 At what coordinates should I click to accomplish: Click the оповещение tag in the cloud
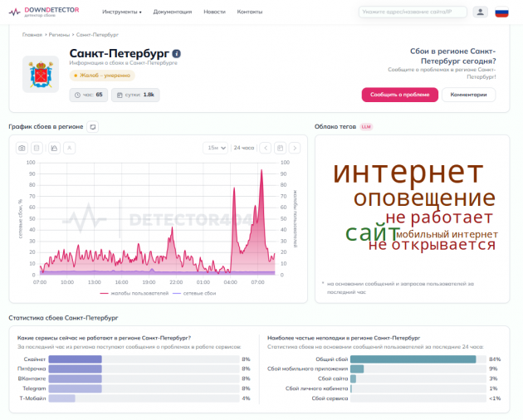pos(424,198)
